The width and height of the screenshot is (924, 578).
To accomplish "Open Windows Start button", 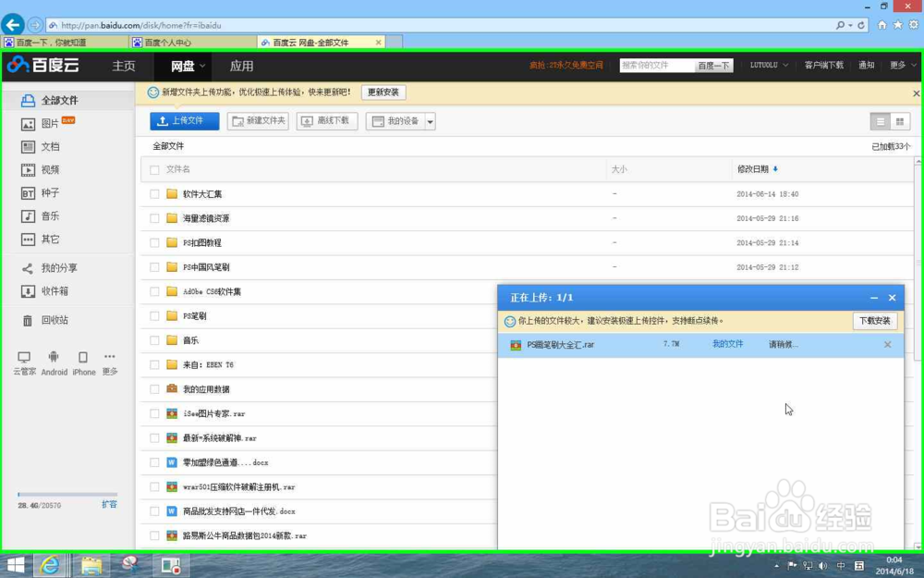I will click(x=16, y=566).
